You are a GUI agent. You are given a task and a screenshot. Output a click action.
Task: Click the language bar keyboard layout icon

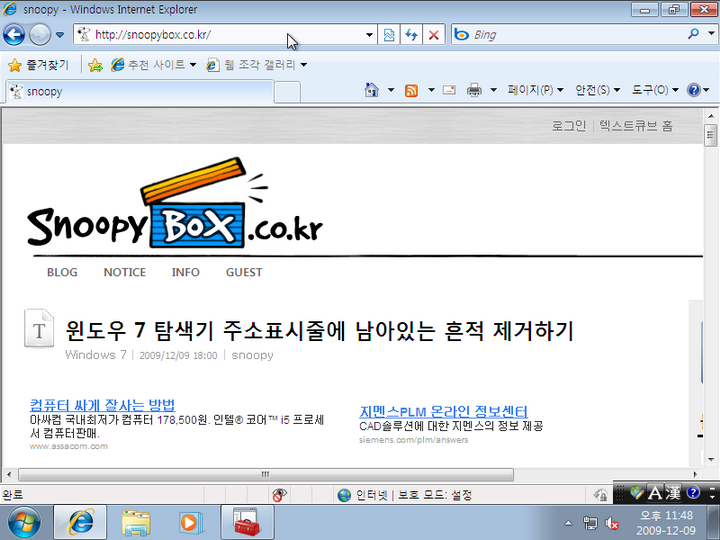pyautogui.click(x=636, y=493)
